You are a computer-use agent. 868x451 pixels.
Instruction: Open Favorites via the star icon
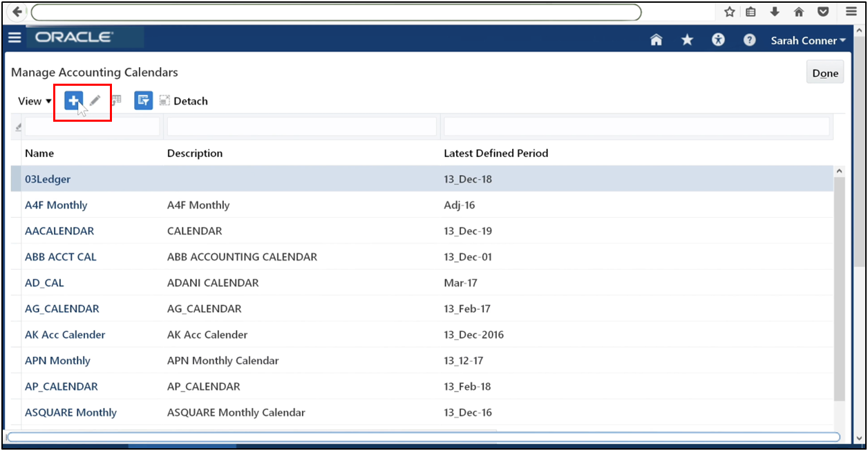point(687,40)
